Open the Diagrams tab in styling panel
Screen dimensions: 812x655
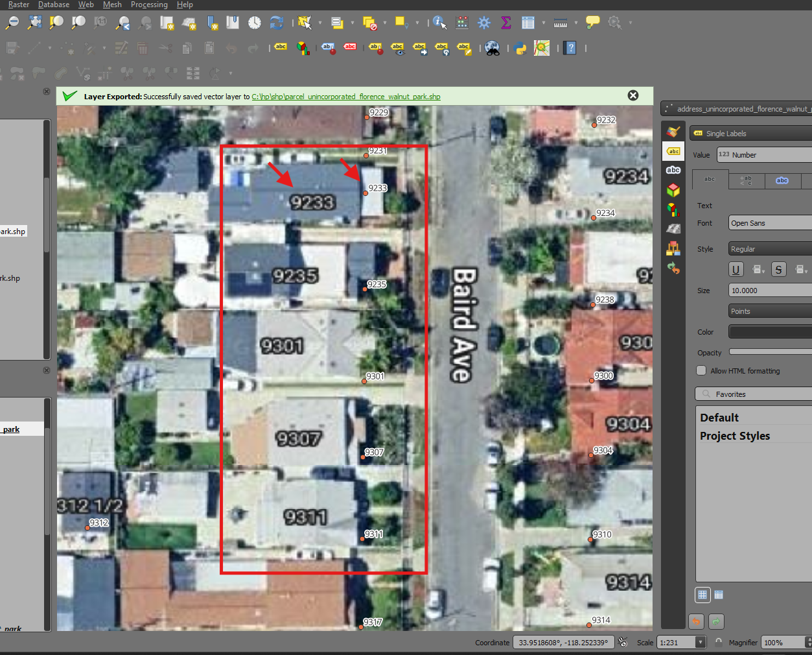(x=673, y=209)
